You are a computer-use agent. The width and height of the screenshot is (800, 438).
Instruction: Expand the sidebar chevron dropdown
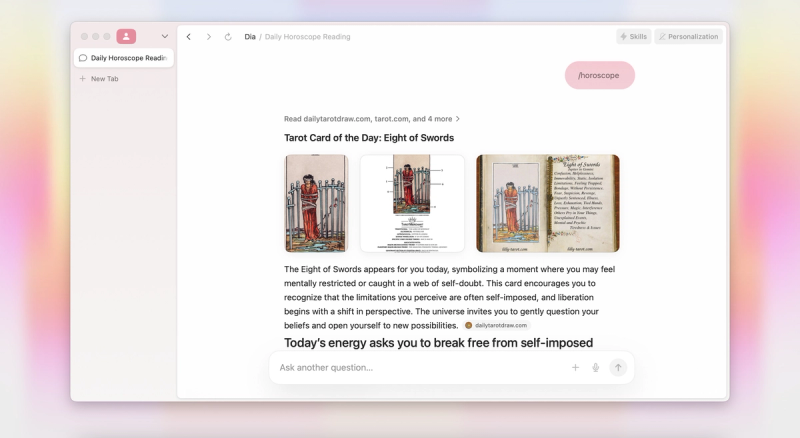tap(165, 36)
